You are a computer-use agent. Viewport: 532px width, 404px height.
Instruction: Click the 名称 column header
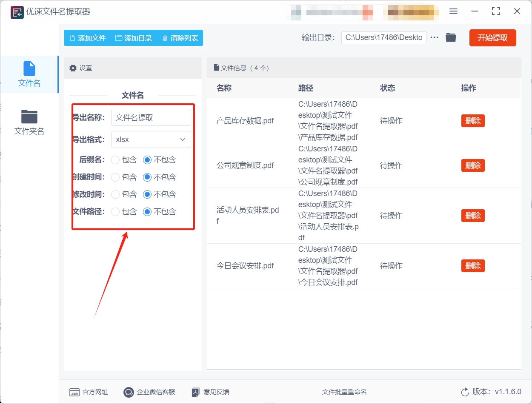[224, 88]
